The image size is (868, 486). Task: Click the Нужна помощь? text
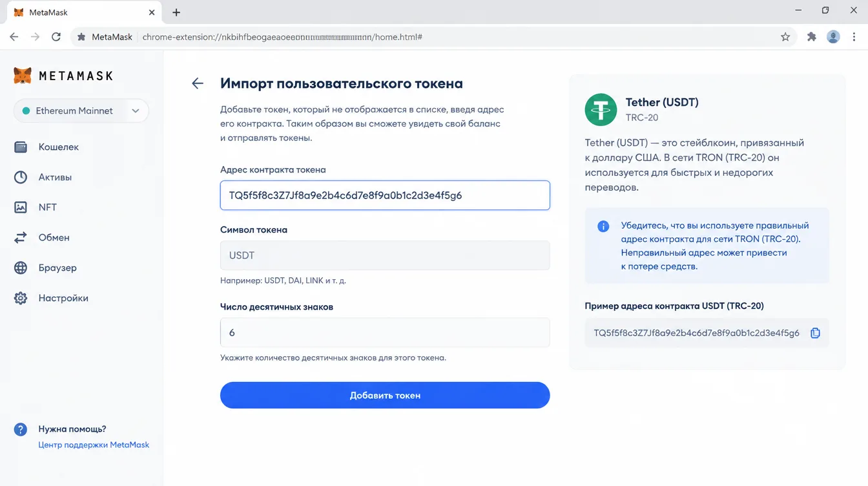tap(72, 429)
